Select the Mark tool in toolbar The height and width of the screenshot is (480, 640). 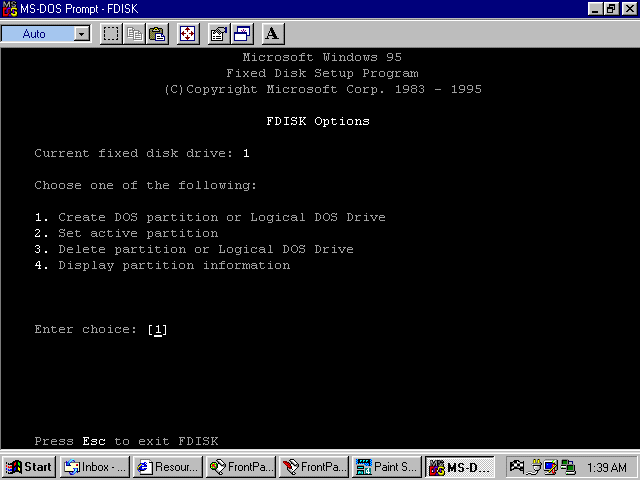pyautogui.click(x=111, y=34)
